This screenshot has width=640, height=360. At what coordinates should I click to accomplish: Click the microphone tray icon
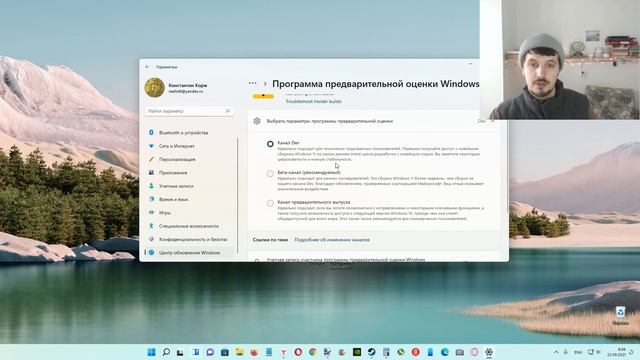point(566,352)
